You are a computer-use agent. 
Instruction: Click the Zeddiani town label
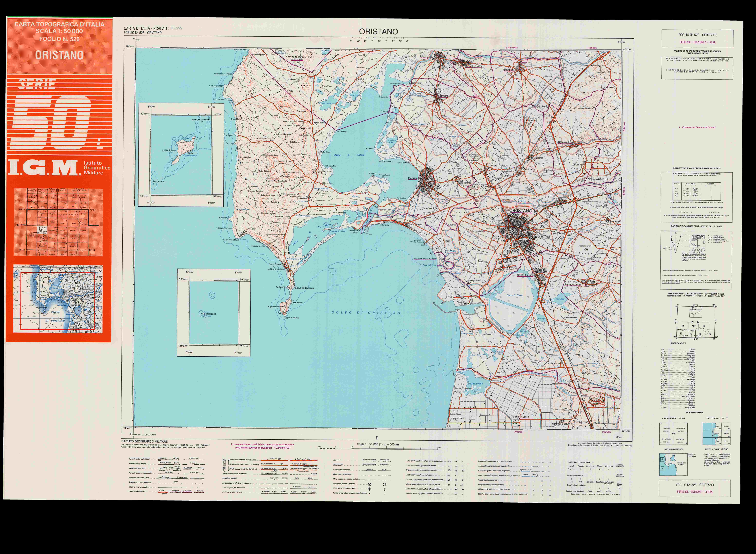509,70
